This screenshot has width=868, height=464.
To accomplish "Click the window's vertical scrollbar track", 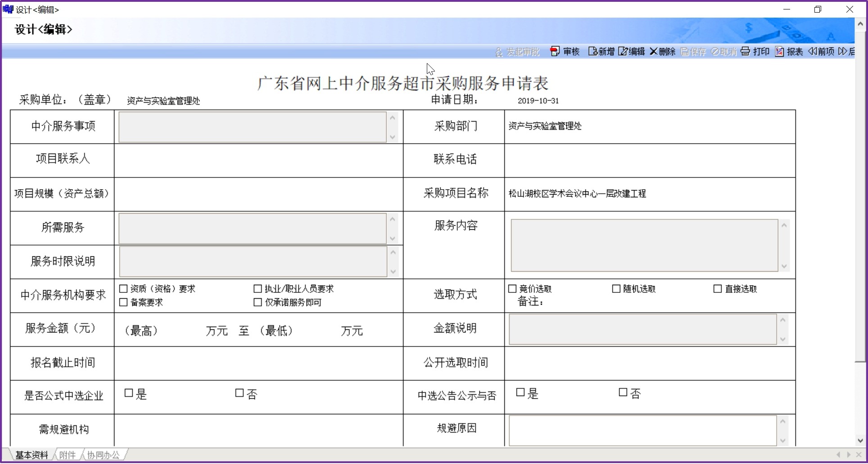I will point(860,225).
